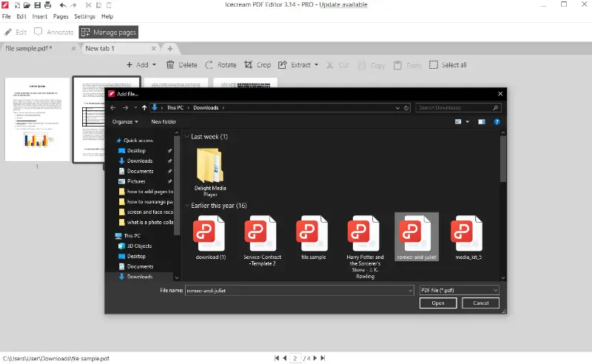Screen dimensions: 592x364
Task: Select page 1 thumbnail
Action: (37, 119)
